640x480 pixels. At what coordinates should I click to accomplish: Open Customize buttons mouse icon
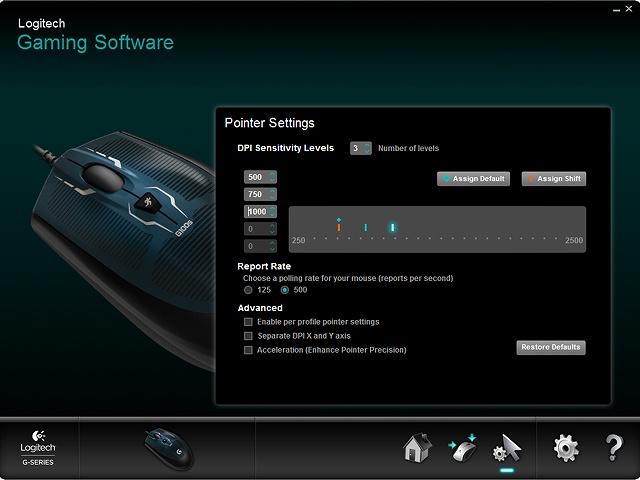click(x=462, y=448)
